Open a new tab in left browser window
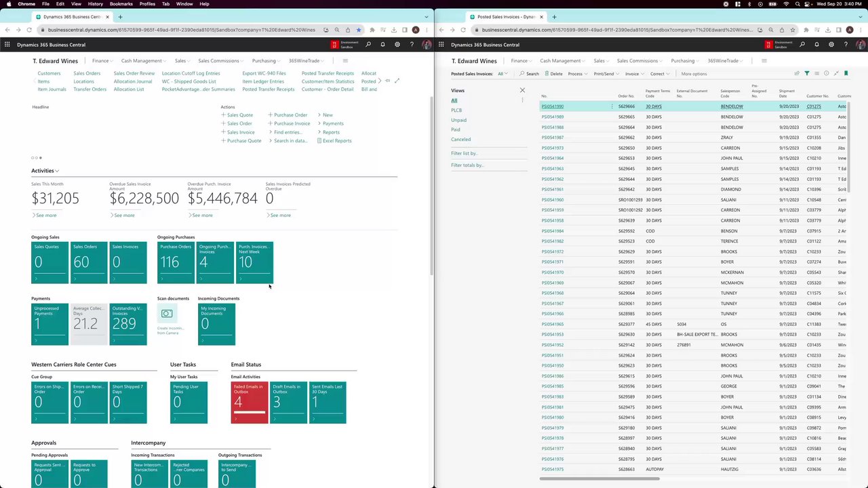The image size is (868, 488). click(x=120, y=17)
